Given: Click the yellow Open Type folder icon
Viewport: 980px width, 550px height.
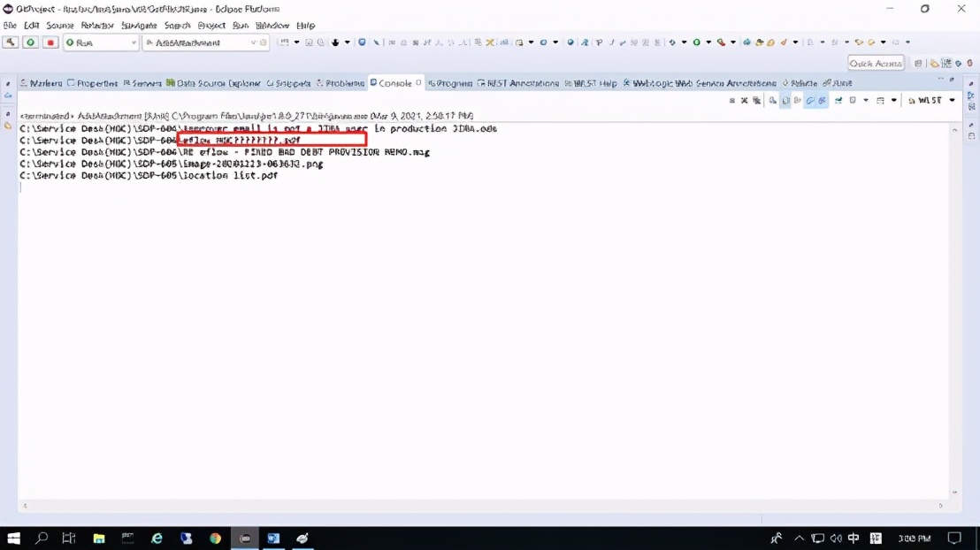Looking at the screenshot, I should pyautogui.click(x=759, y=42).
